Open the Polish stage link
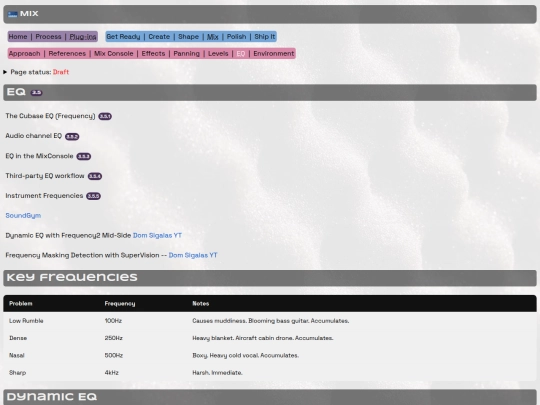 pyautogui.click(x=236, y=37)
